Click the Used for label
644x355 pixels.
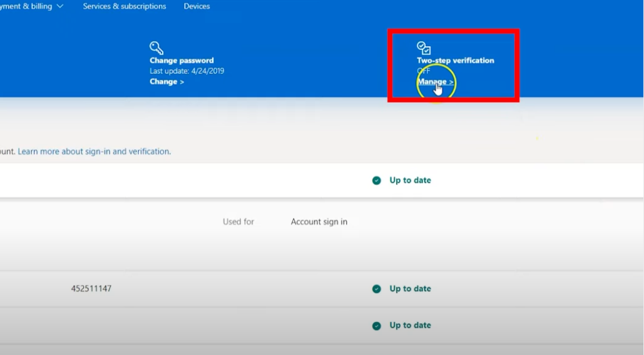[x=238, y=222]
